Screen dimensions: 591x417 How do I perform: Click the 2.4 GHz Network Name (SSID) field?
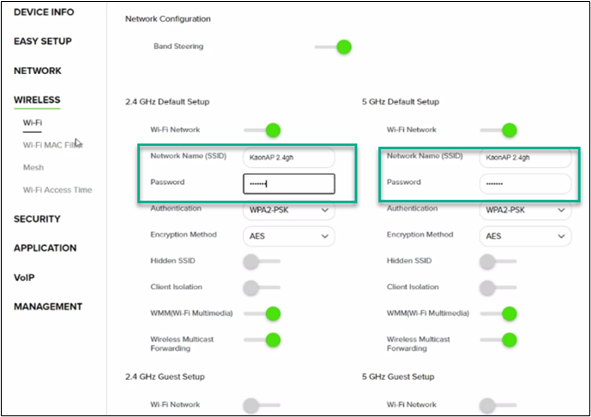(x=289, y=158)
